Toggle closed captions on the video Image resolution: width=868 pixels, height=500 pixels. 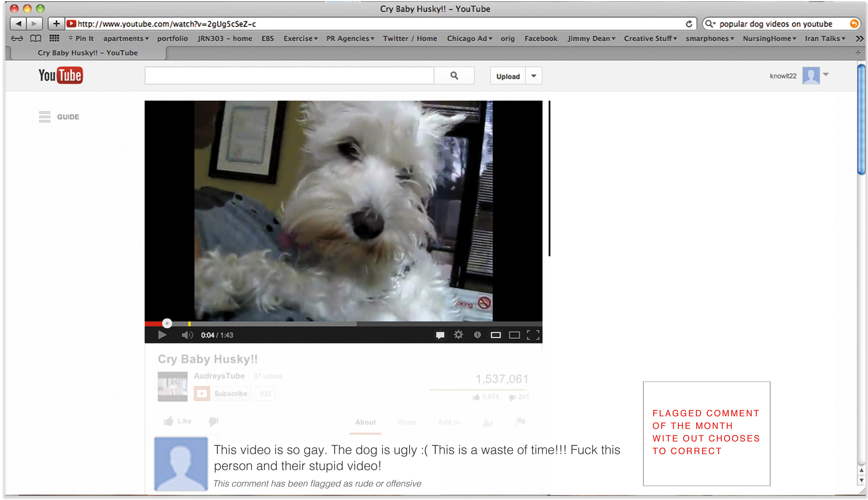(440, 335)
